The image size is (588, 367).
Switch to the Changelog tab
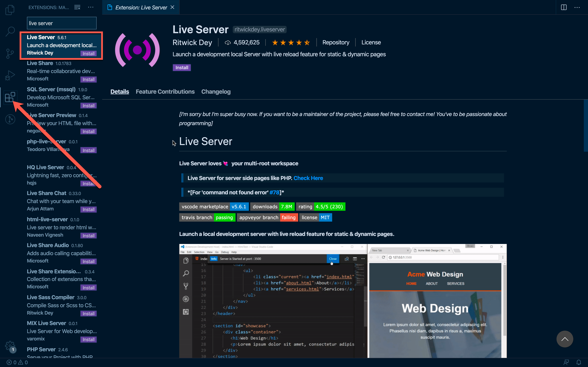coord(216,91)
